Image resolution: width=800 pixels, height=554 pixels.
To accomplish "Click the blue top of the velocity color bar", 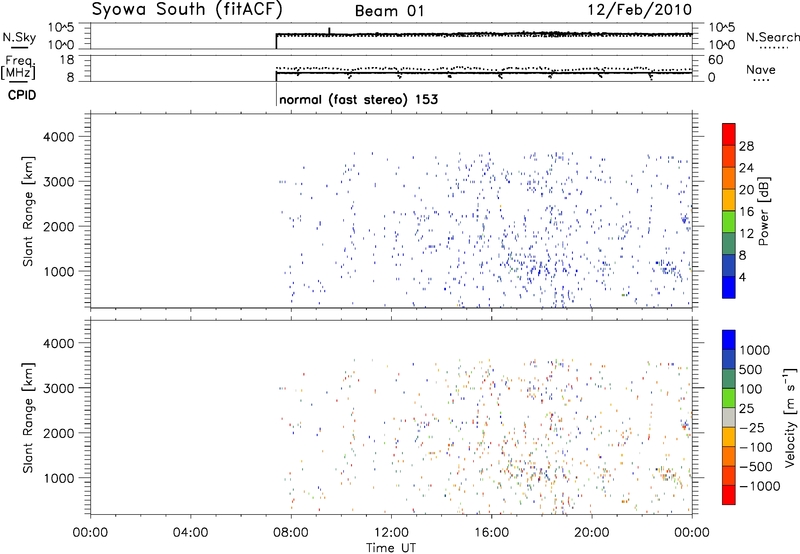I will (729, 339).
